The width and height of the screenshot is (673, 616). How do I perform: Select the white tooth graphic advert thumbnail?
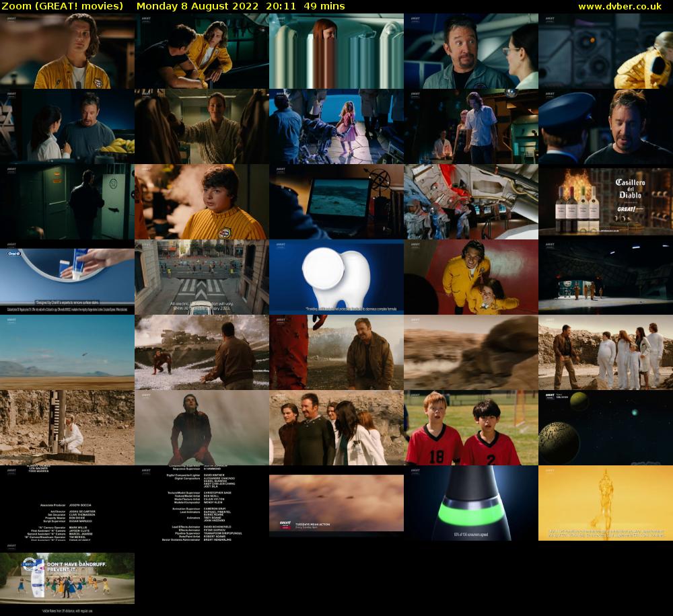tap(336, 277)
